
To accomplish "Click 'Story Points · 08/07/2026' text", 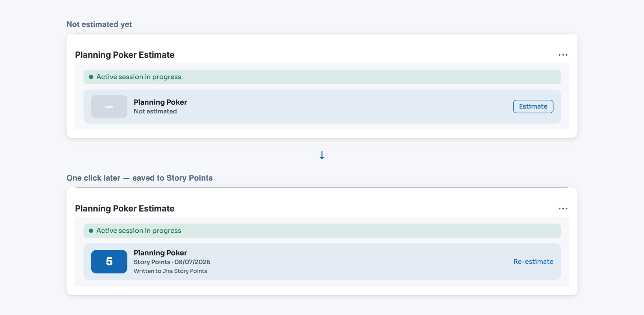I will coord(172,262).
